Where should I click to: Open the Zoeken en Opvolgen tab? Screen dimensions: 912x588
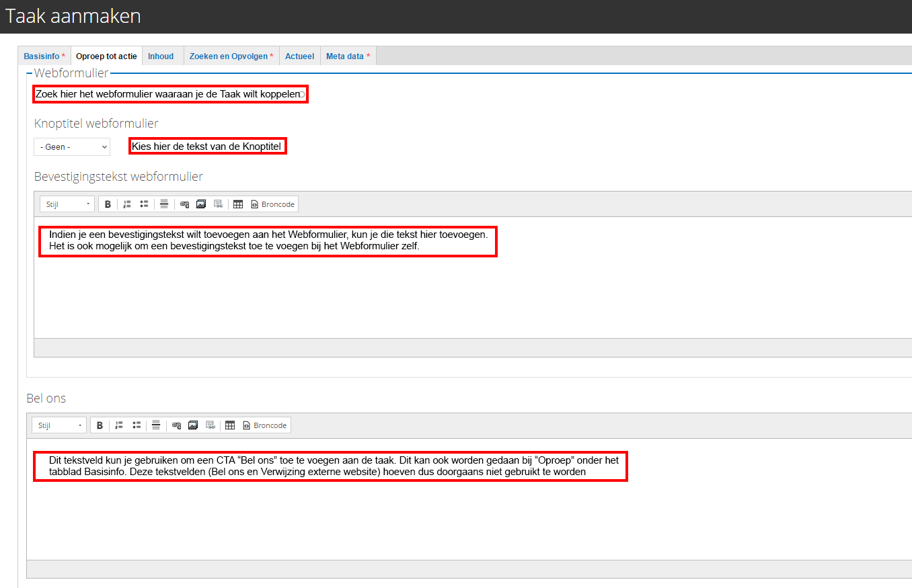(x=231, y=56)
